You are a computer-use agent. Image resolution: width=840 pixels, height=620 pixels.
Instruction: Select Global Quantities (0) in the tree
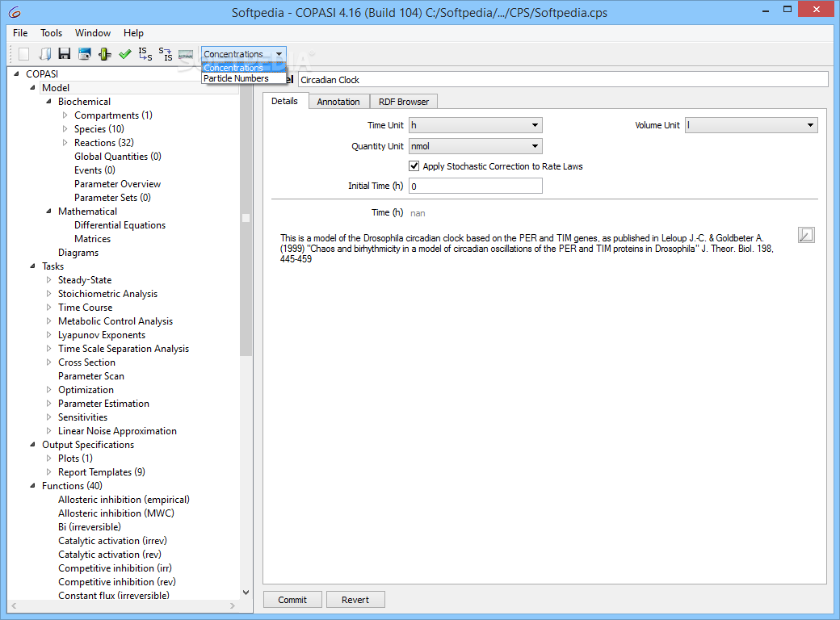tap(118, 157)
